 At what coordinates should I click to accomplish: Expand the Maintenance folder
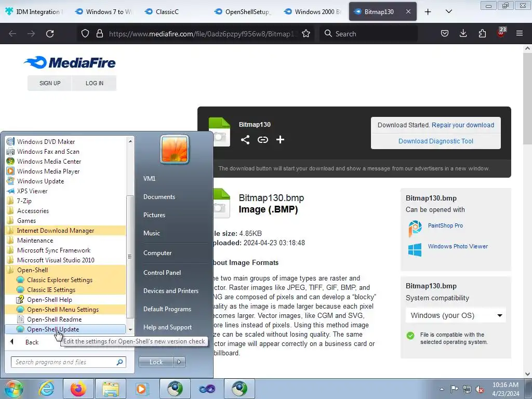coord(66,240)
